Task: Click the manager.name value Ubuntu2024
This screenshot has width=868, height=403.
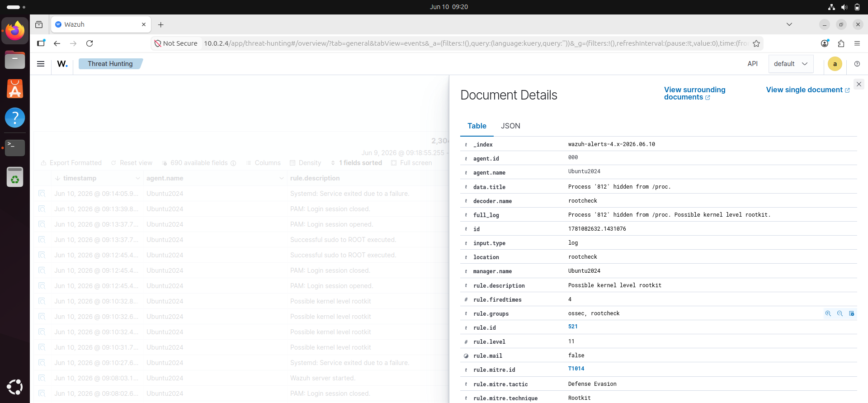Action: (584, 271)
